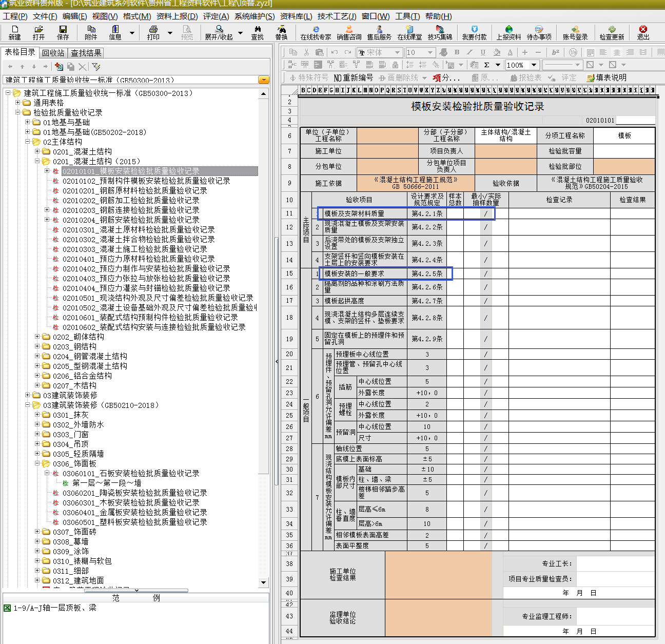Expand the 01地基与基础 node
The width and height of the screenshot is (665, 644).
28,122
